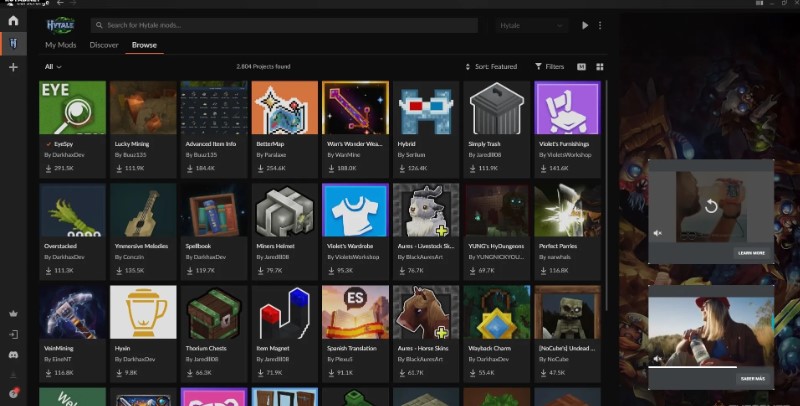Open Violet's Wardrobe shirt thumbnail

tap(355, 210)
